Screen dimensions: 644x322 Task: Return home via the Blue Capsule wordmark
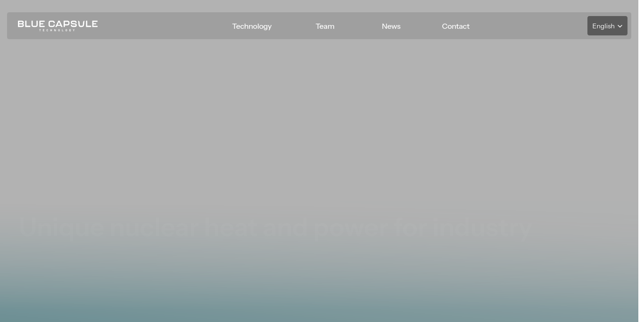[x=58, y=24]
